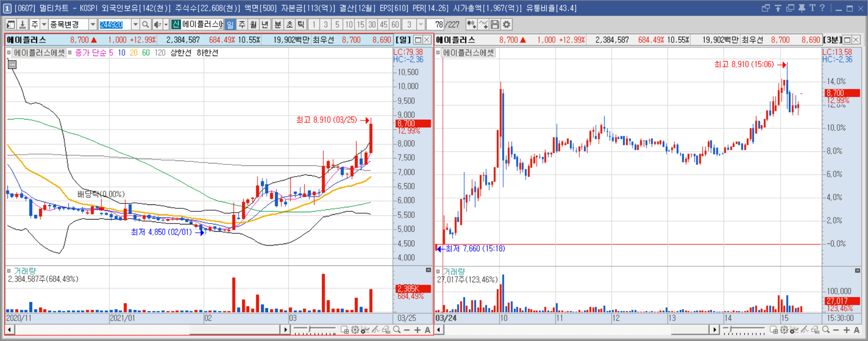
Task: Click the daily chart 8,700 price tag
Action: pos(413,124)
